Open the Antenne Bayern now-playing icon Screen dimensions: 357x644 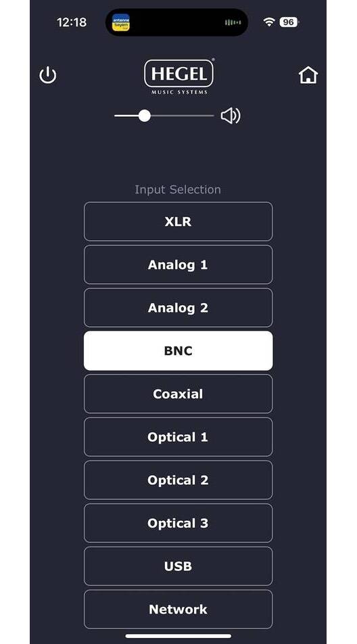120,22
